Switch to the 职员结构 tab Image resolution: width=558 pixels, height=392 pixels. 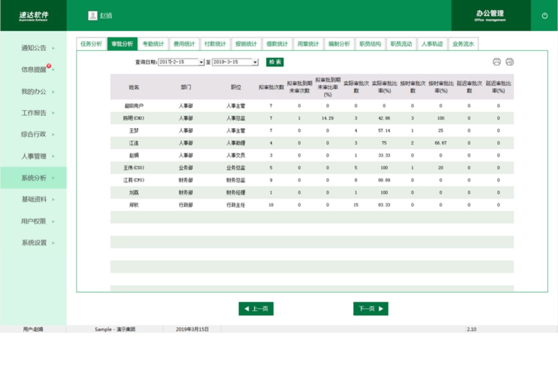370,44
